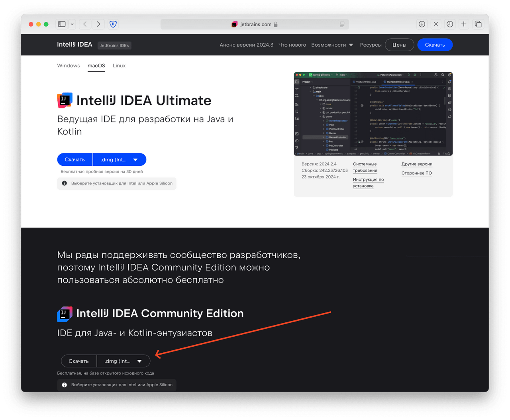Image resolution: width=510 pixels, height=420 pixels.
Task: Click the IntelliJ IDEA Ultimate logo icon
Action: pos(65,100)
